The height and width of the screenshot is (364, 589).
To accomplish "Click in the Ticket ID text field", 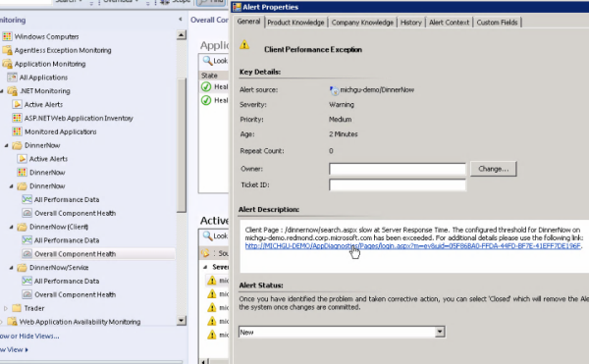I will coord(397,185).
